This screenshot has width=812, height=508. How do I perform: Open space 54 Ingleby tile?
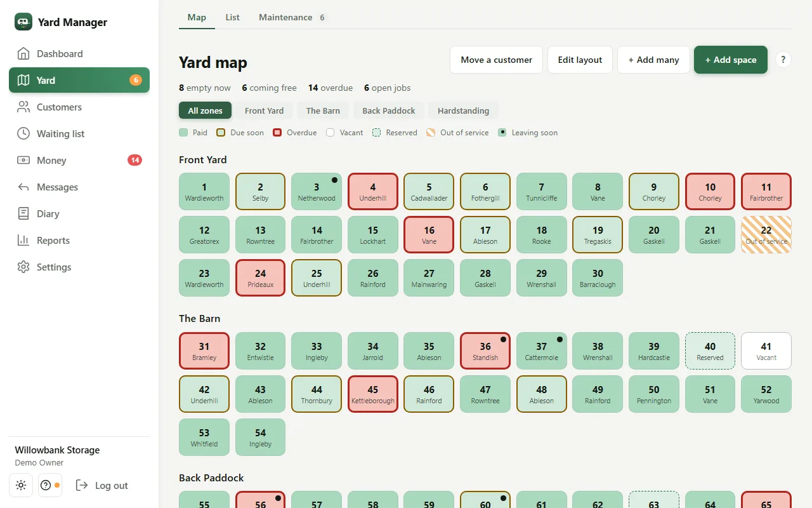pyautogui.click(x=261, y=438)
